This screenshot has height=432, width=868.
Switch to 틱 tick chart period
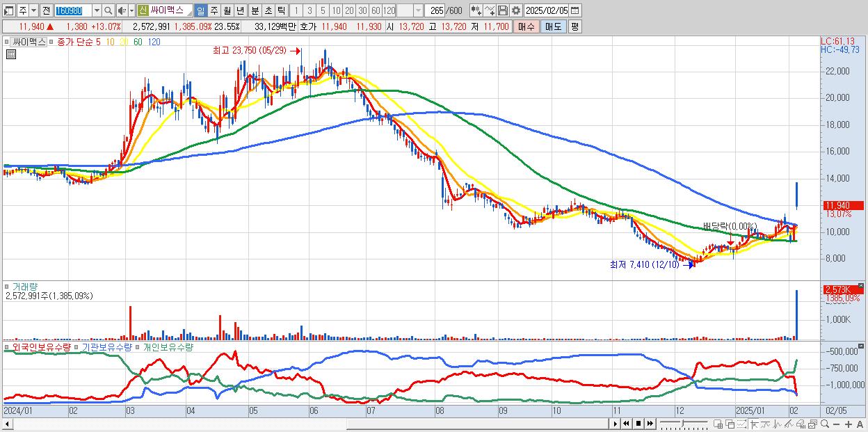(x=281, y=10)
